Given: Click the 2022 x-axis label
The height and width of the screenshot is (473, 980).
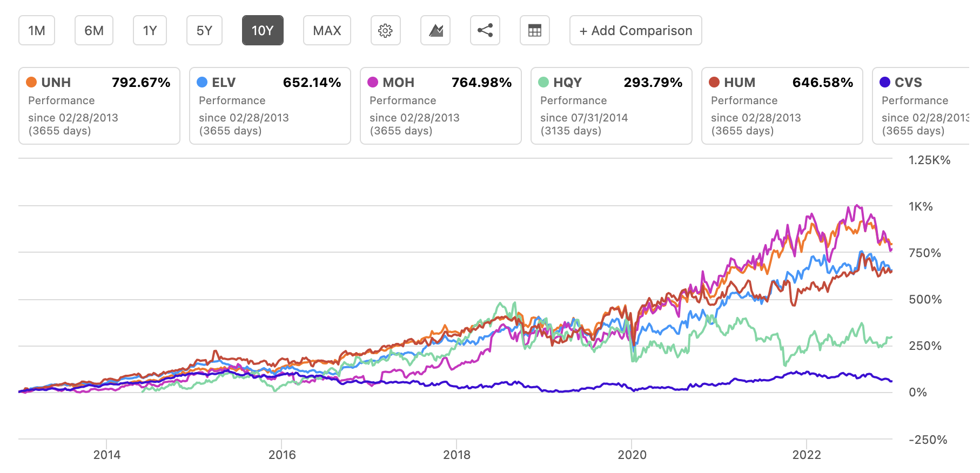Looking at the screenshot, I should click(807, 455).
